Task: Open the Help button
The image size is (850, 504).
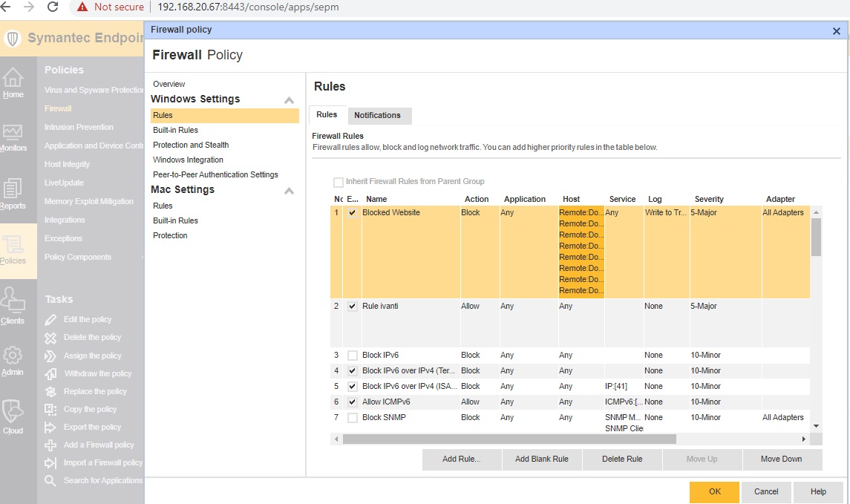Action: click(818, 492)
